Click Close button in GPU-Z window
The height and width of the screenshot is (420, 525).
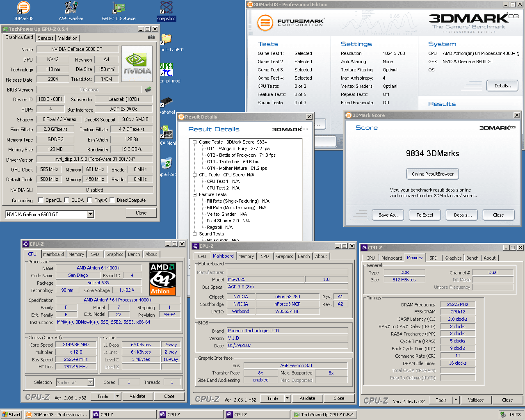[141, 213]
